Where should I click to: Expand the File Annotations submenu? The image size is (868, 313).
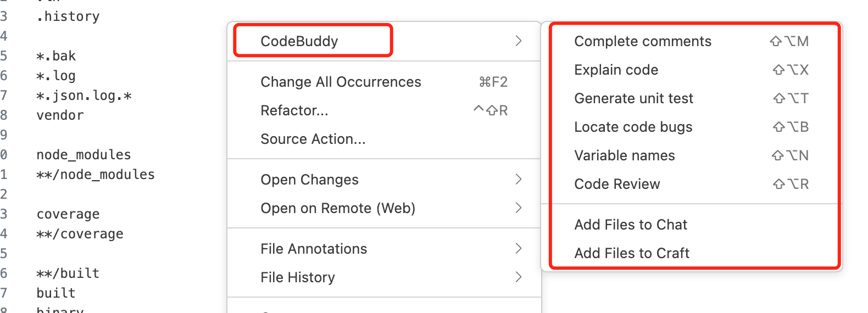[x=314, y=249]
